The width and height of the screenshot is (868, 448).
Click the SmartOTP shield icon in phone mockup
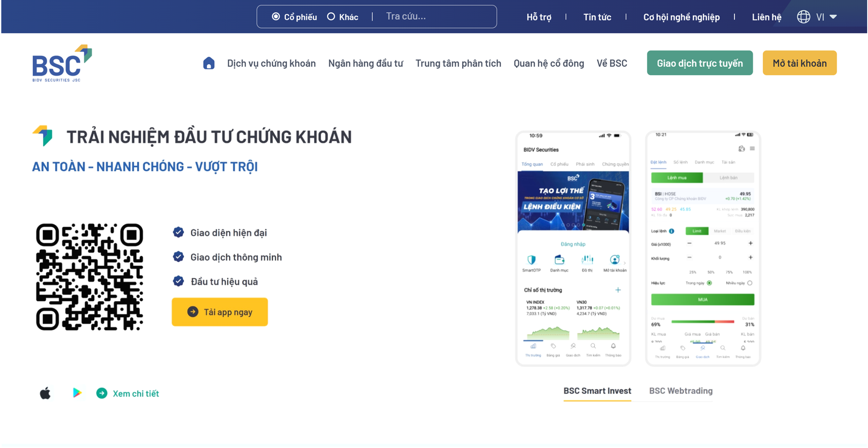tap(531, 260)
